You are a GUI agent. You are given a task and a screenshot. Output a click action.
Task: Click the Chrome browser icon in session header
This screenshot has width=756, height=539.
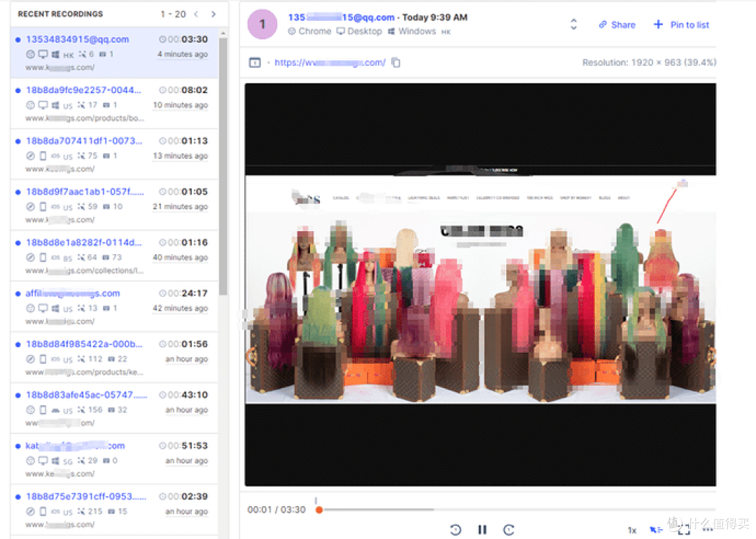click(x=293, y=31)
